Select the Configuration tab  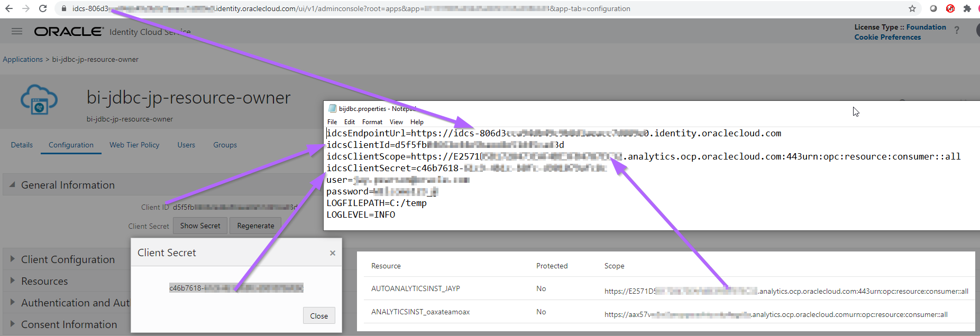[71, 145]
